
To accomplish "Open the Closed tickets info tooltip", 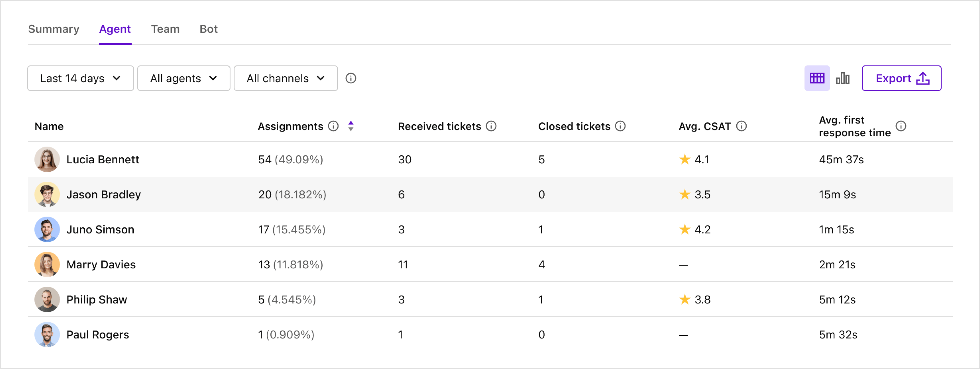I will click(x=620, y=126).
